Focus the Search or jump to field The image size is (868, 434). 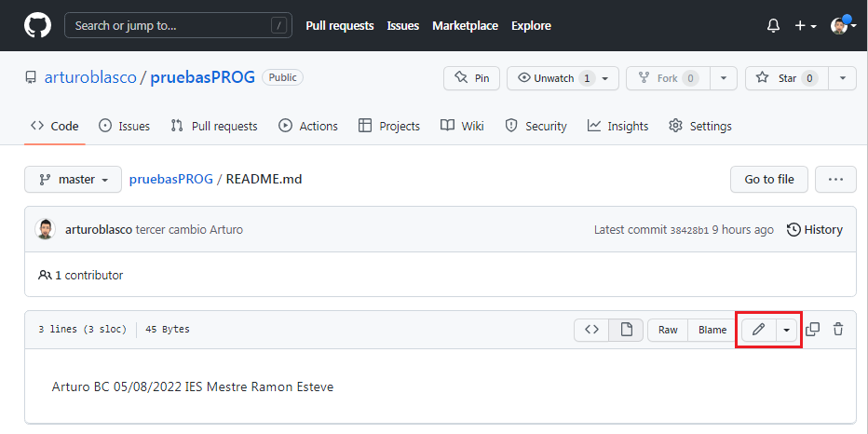click(177, 25)
